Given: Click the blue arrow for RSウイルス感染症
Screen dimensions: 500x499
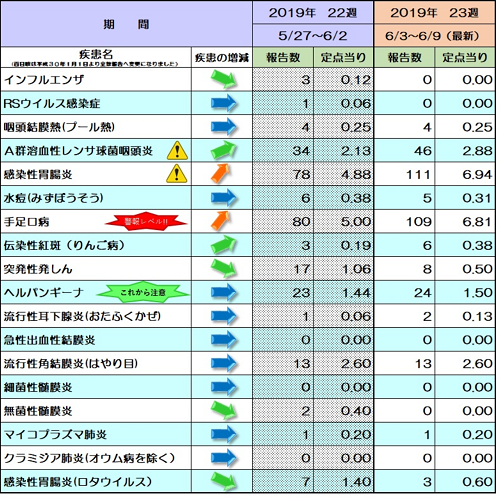Looking at the screenshot, I should [224, 103].
